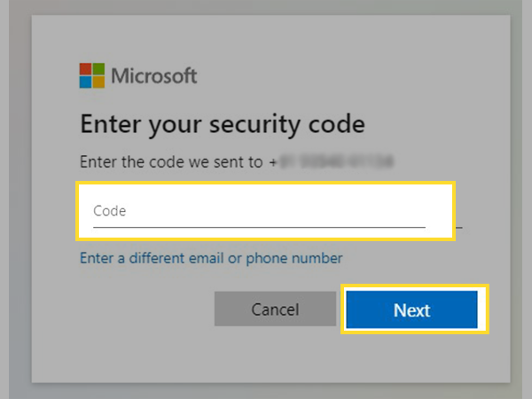This screenshot has height=399, width=532.
Task: Click the word 'phone number' in the link
Action: pyautogui.click(x=294, y=258)
